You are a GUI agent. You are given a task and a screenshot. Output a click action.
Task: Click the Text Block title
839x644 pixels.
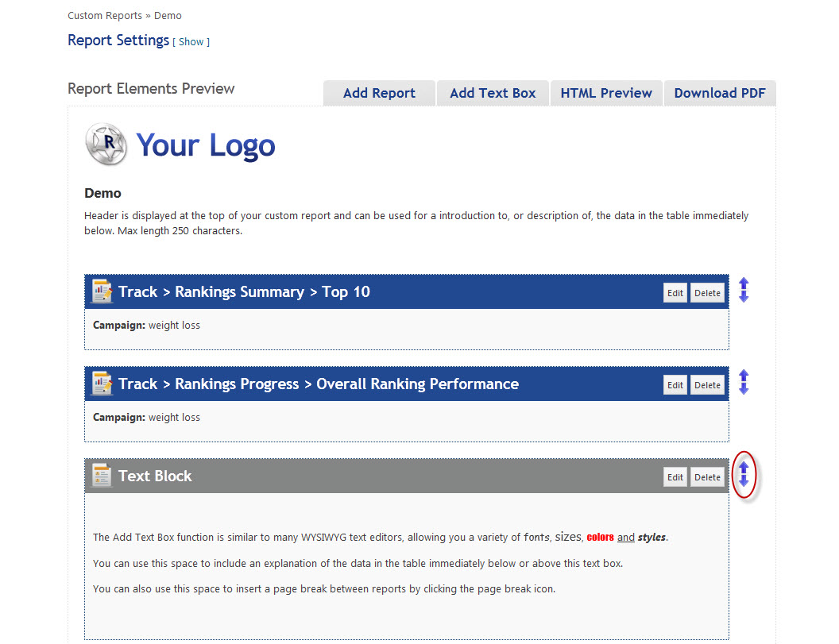(x=155, y=476)
